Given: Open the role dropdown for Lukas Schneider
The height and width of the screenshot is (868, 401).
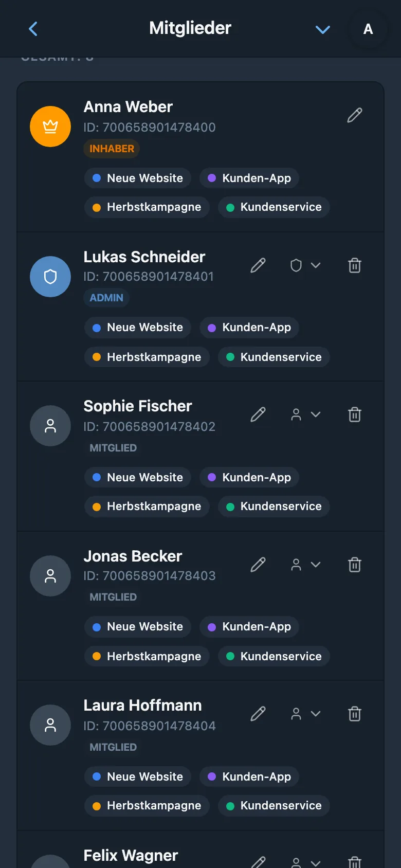Looking at the screenshot, I should pos(306,265).
